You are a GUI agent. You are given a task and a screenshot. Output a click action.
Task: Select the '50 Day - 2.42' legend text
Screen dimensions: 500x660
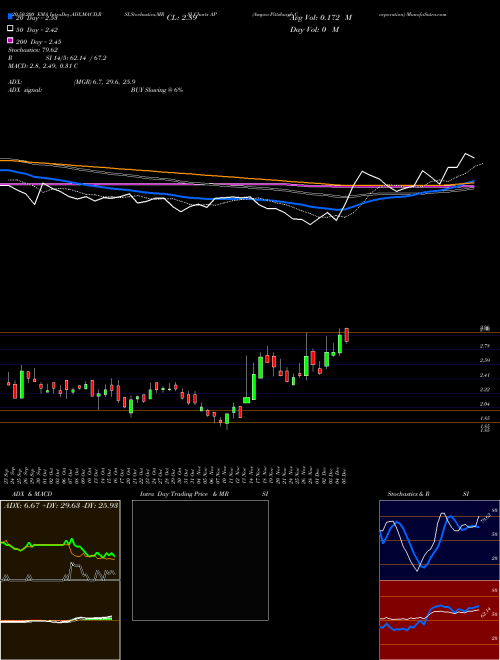(x=37, y=30)
